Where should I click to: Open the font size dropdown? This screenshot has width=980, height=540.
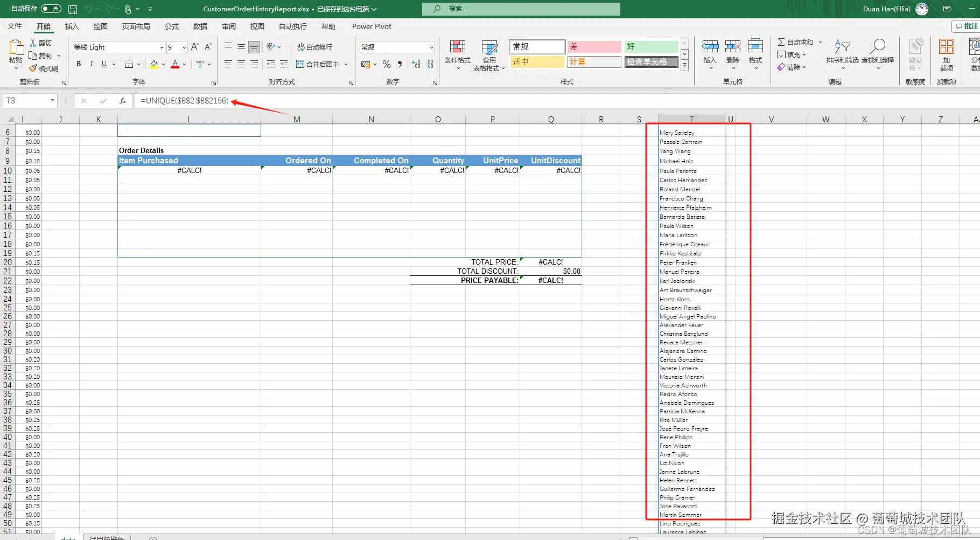(x=184, y=47)
